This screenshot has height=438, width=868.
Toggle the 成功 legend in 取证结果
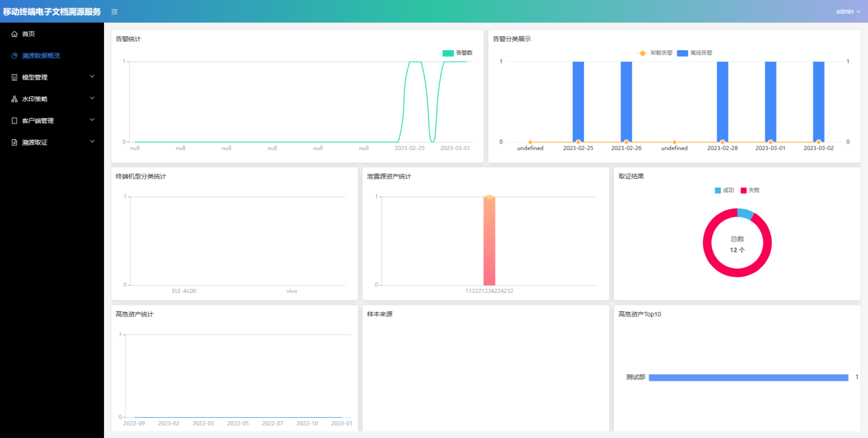(724, 190)
